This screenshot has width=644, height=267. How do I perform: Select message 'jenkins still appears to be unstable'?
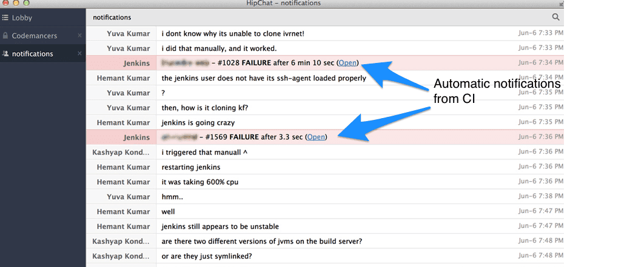(220, 226)
